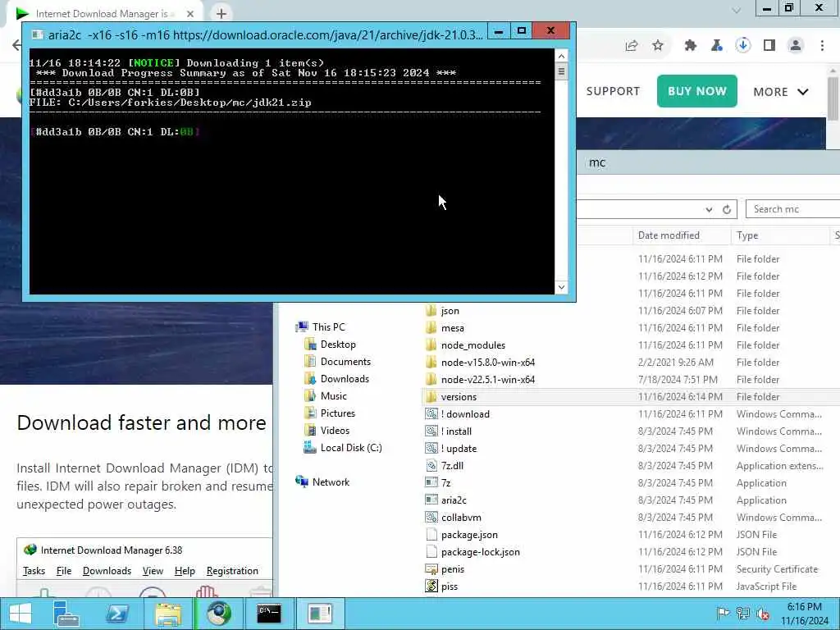Select the aria2c application file
Viewport: 840px width, 630px height.
pos(453,500)
